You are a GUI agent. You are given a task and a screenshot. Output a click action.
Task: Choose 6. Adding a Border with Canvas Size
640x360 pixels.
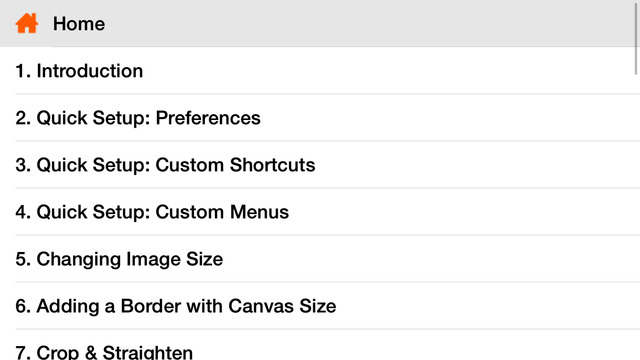[320, 306]
